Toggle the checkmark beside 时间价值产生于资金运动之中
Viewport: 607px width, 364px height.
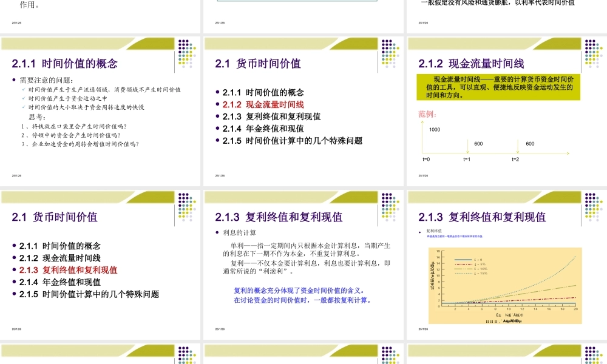(x=24, y=98)
